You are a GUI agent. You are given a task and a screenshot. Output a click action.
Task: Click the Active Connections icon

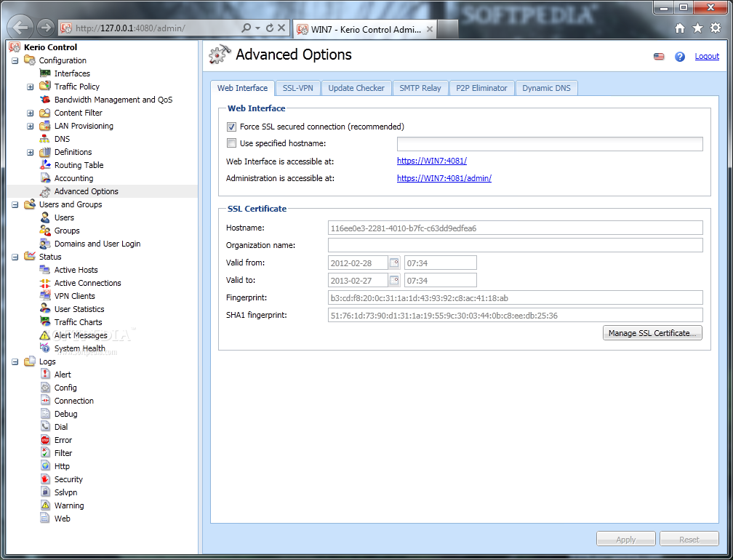pos(45,283)
